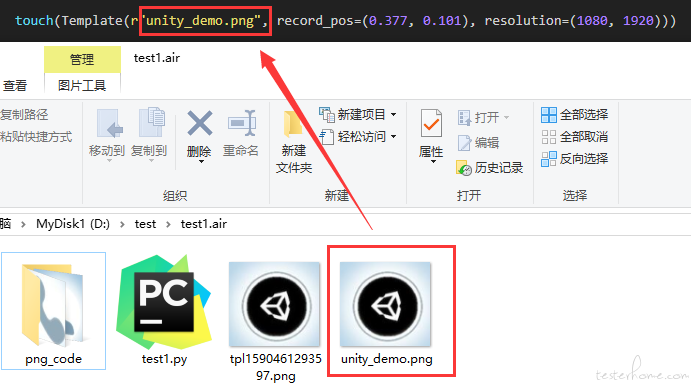Create a new folder via 新建文件夹
The width and height of the screenshot is (691, 390).
(x=293, y=142)
